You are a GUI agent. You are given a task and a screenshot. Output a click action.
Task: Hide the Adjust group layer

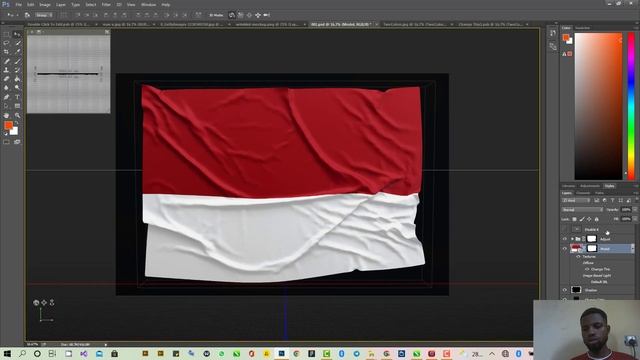point(565,239)
